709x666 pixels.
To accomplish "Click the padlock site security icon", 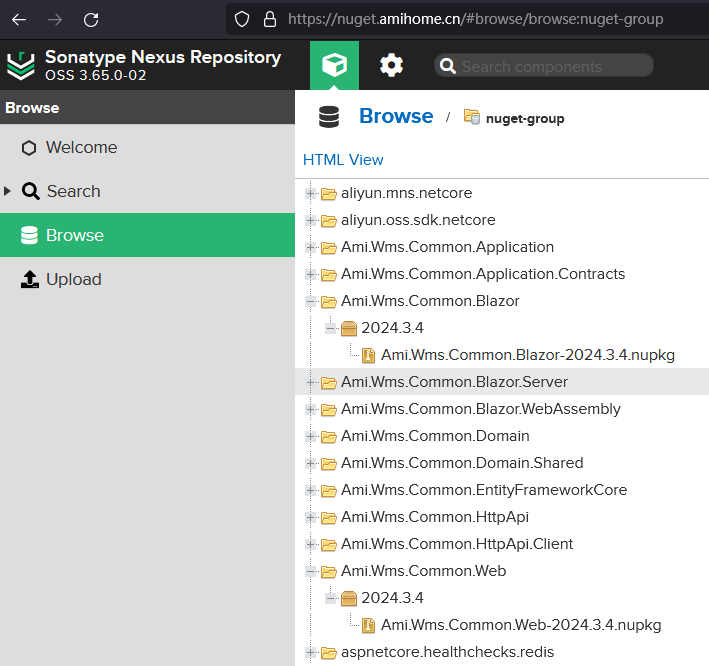I will 268,19.
